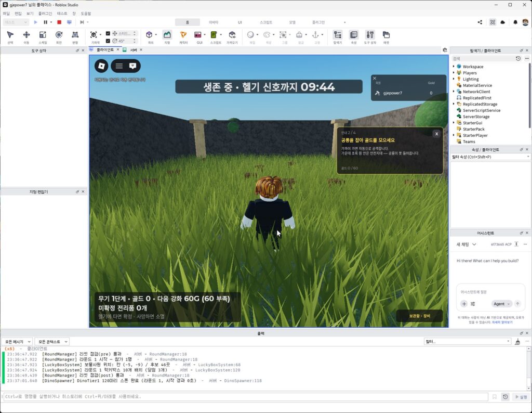This screenshot has width=532, height=413.
Task: Activate the Scale (스케일) tool
Action: point(43,37)
